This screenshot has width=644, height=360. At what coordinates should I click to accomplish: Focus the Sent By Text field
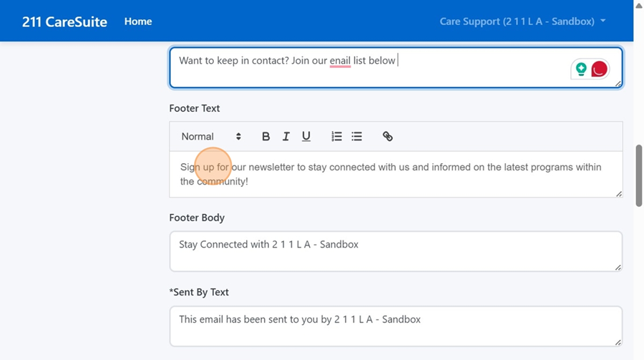coord(395,326)
